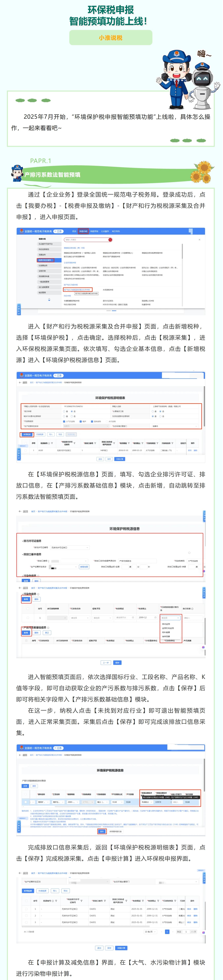The height and width of the screenshot is (980, 223).
Task: Click the red search icon in the tax portal search box
Action: point(110,240)
